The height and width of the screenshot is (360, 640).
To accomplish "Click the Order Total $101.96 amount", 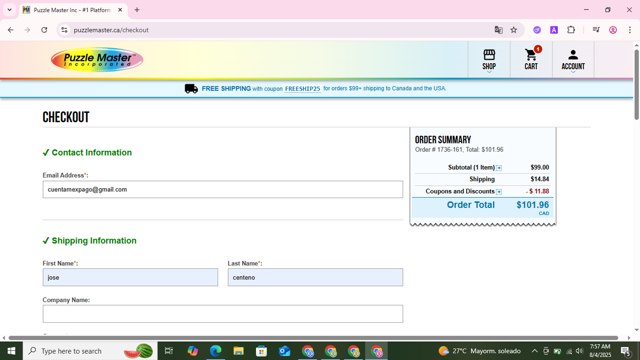I will point(533,204).
